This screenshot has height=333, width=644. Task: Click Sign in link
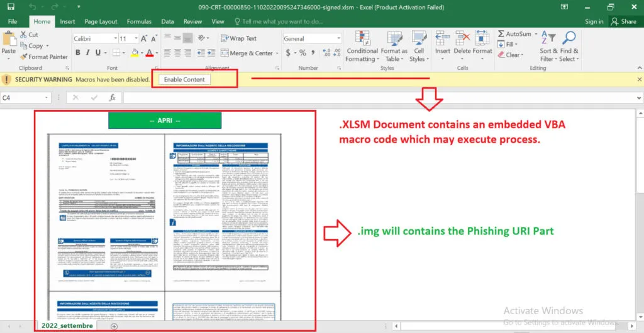pyautogui.click(x=594, y=22)
